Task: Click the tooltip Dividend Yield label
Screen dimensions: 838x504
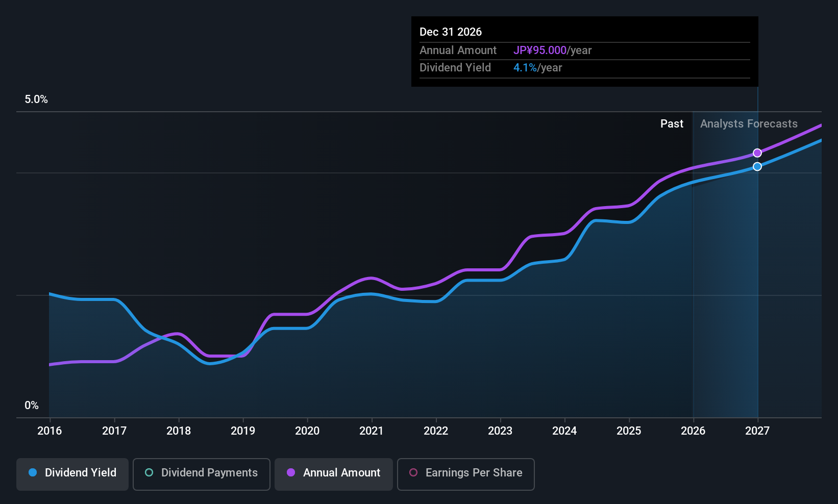Action: 455,68
